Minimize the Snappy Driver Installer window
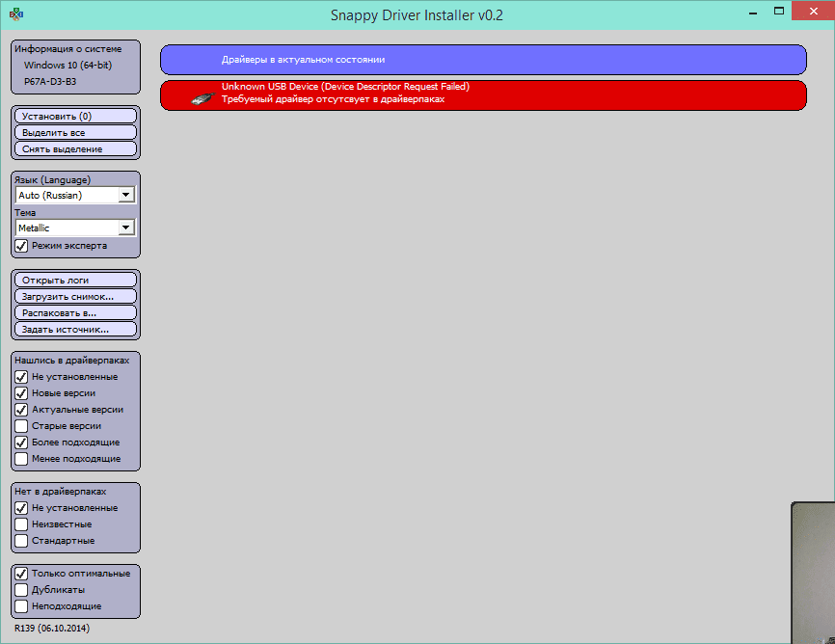 click(x=753, y=12)
